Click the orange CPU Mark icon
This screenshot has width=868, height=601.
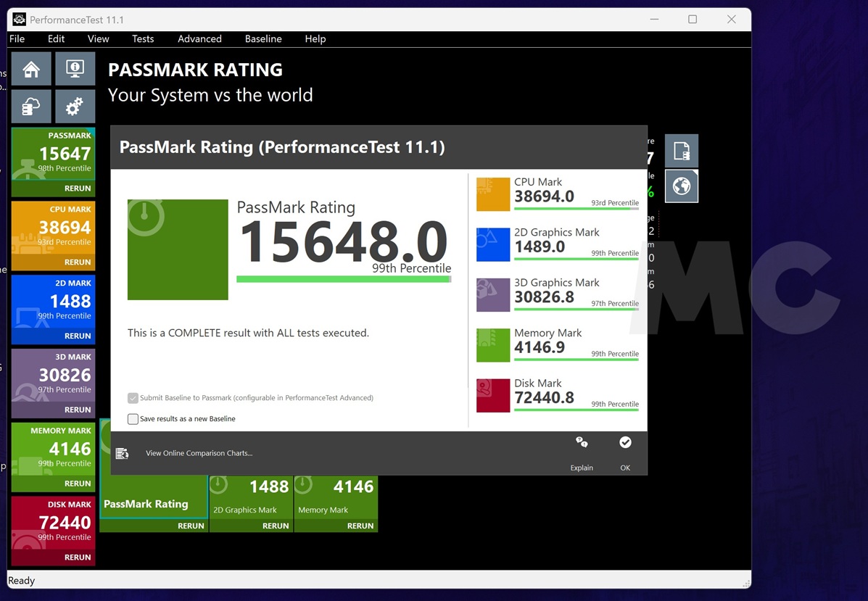[493, 194]
